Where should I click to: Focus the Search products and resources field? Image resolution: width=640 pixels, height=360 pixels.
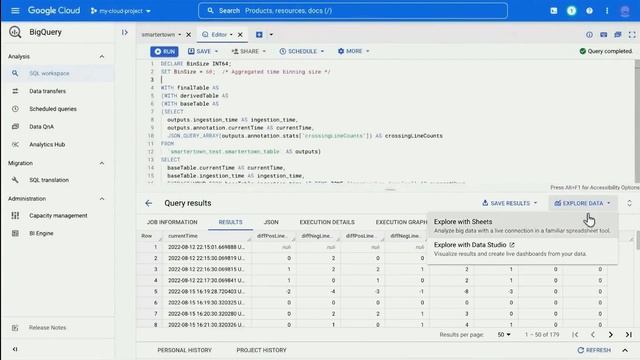coord(353,11)
